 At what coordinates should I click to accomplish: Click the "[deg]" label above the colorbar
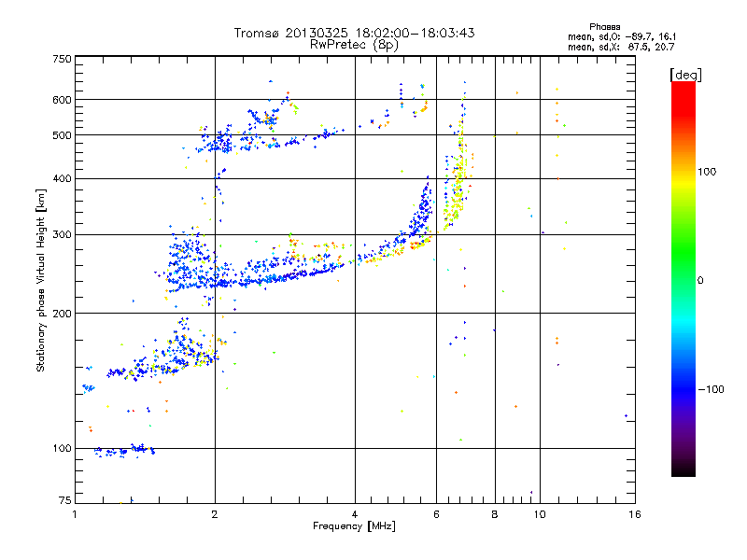pyautogui.click(x=685, y=75)
